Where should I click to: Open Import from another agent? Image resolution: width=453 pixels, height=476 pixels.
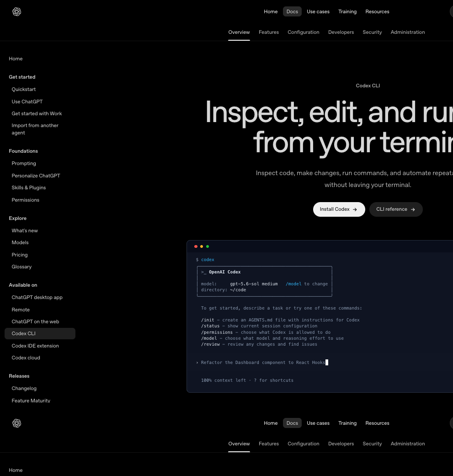pyautogui.click(x=35, y=129)
